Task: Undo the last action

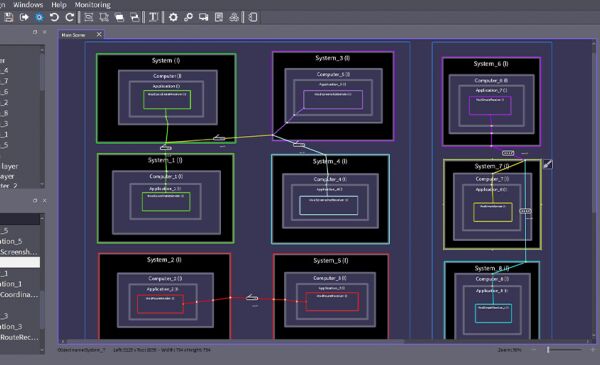Action: (54, 17)
